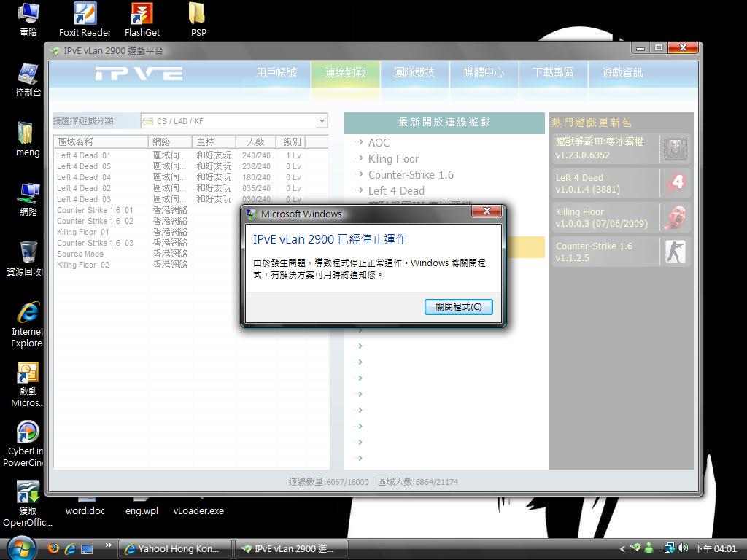Open AOC in the newest online games list
This screenshot has height=560, width=747.
point(379,142)
